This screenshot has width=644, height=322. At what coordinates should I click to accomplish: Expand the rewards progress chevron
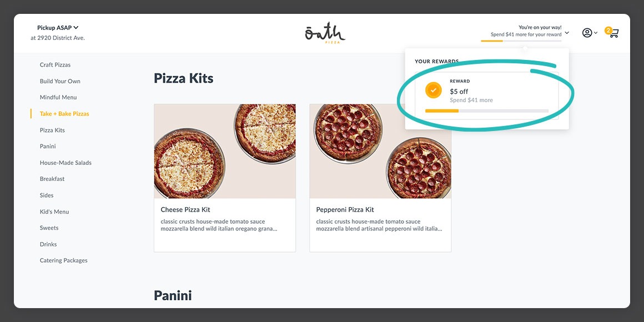click(x=566, y=32)
